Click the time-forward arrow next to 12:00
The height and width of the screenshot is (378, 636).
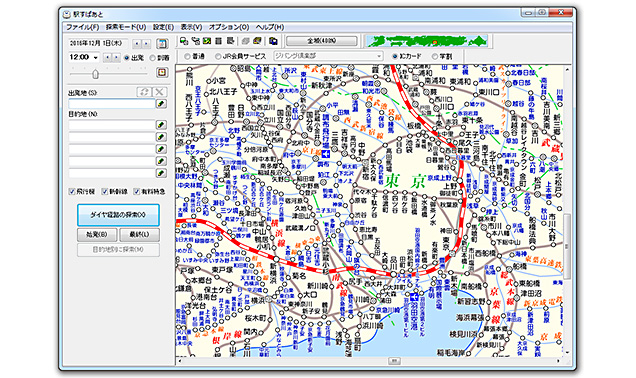click(x=116, y=58)
